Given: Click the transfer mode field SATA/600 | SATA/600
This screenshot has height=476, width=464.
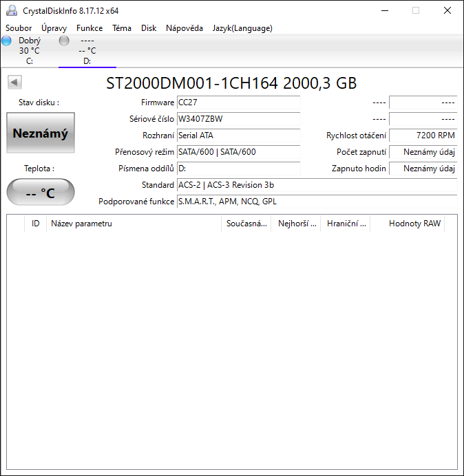Looking at the screenshot, I should pos(238,152).
